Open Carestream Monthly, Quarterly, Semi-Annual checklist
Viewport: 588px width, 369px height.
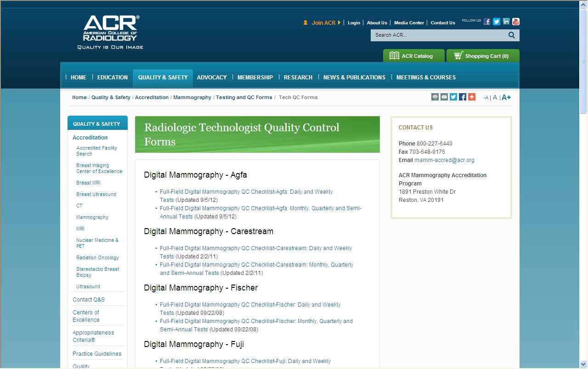[x=257, y=269]
